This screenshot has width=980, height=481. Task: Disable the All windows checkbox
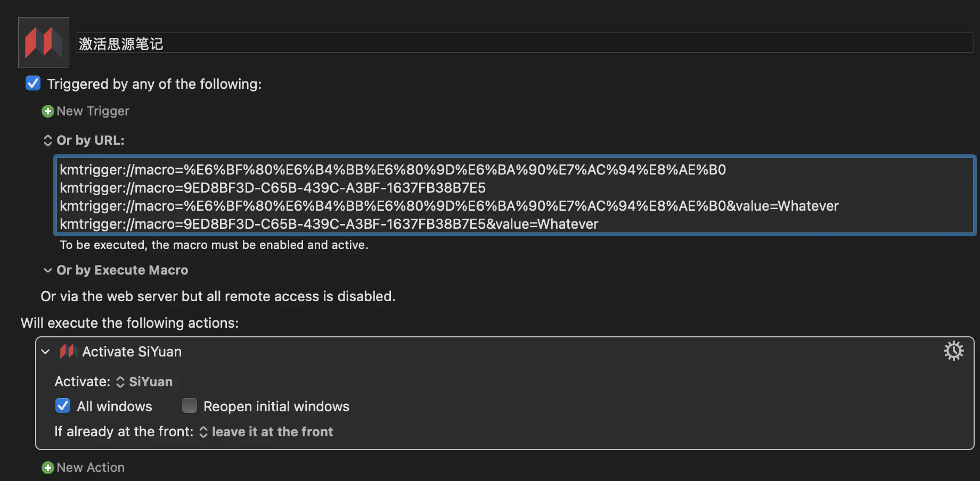pos(63,406)
